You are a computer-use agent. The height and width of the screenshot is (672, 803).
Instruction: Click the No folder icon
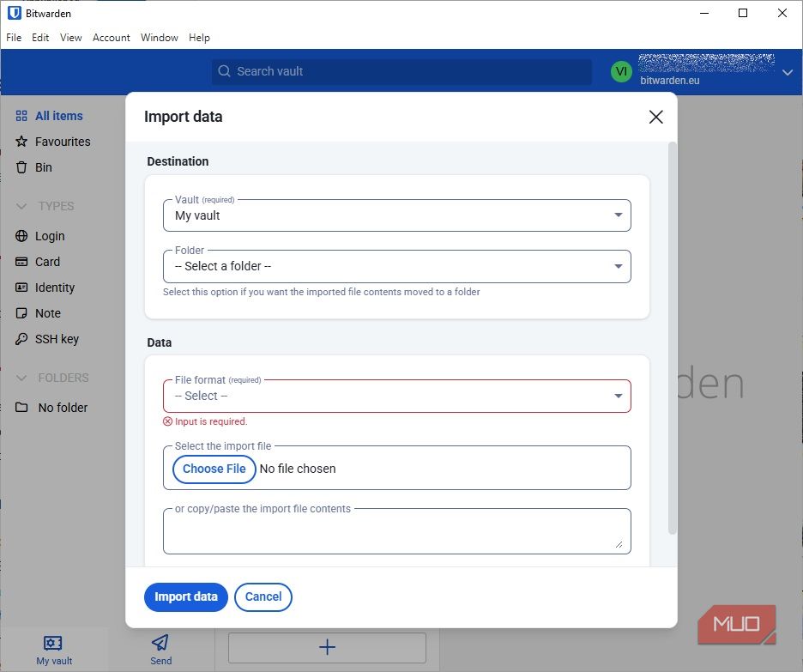[x=21, y=408]
